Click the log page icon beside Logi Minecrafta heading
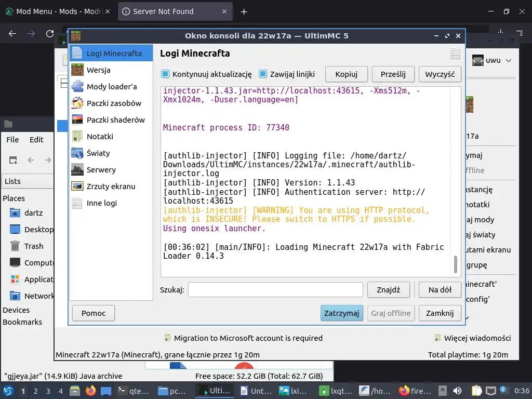Image resolution: width=532 pixels, height=399 pixels. 455,54
